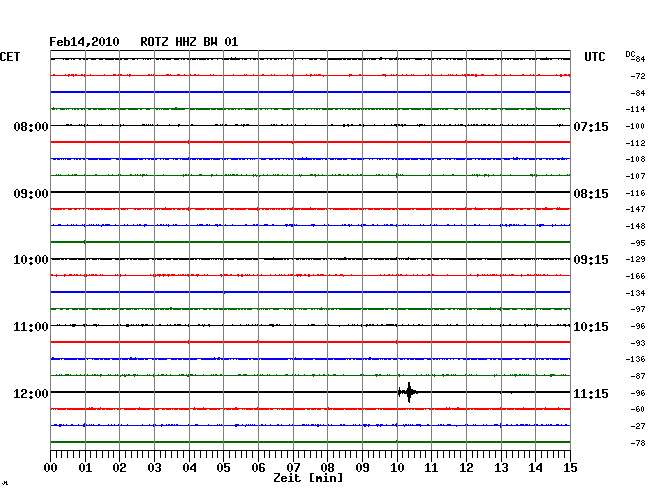Viewport: 650px width, 494px height.
Task: Click the DC value -87
Action: pyautogui.click(x=638, y=376)
